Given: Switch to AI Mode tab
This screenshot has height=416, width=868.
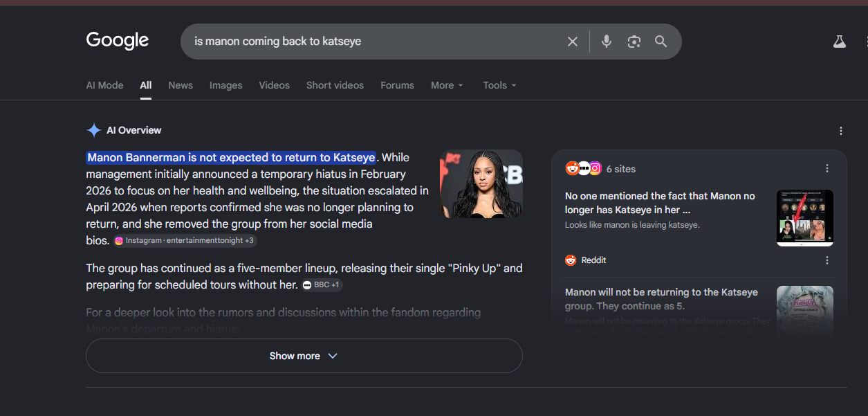Looking at the screenshot, I should tap(104, 85).
